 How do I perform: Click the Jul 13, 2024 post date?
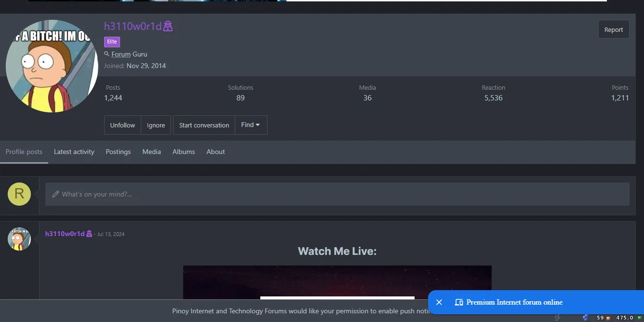coord(111,234)
